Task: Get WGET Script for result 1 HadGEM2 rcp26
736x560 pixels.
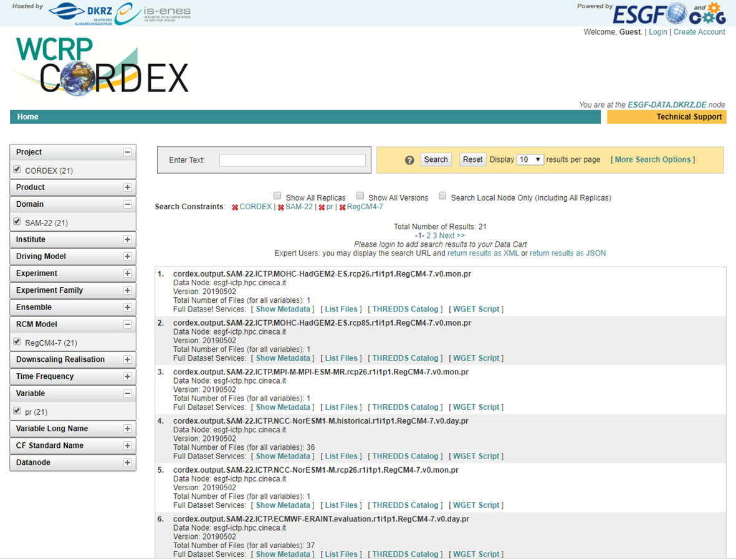Action: 476,309
